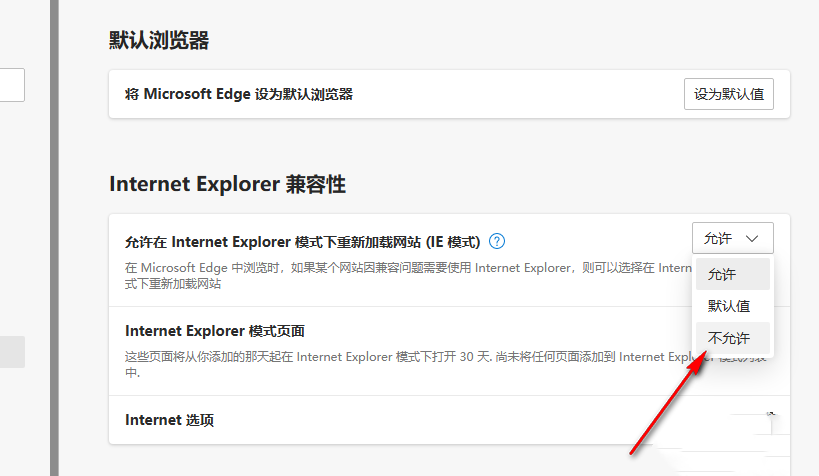Select 默认值 from the dropdown list
The image size is (819, 476).
(x=732, y=306)
